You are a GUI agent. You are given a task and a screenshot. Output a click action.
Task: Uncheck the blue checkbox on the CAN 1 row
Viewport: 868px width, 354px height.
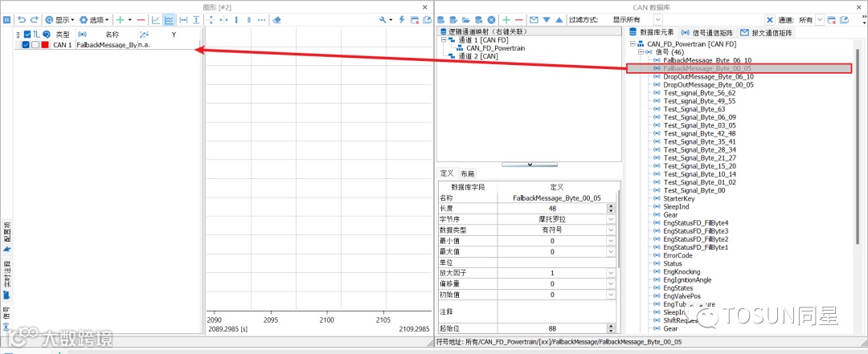coord(26,45)
